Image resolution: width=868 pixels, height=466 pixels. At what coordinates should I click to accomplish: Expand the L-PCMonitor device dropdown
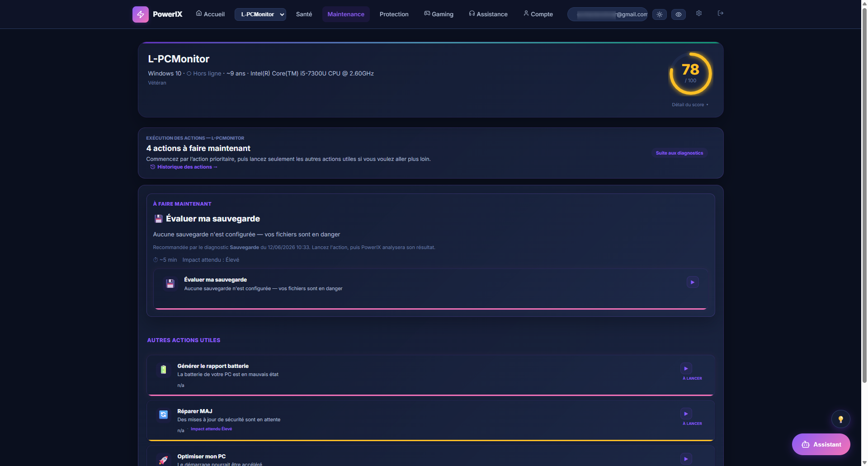(260, 14)
